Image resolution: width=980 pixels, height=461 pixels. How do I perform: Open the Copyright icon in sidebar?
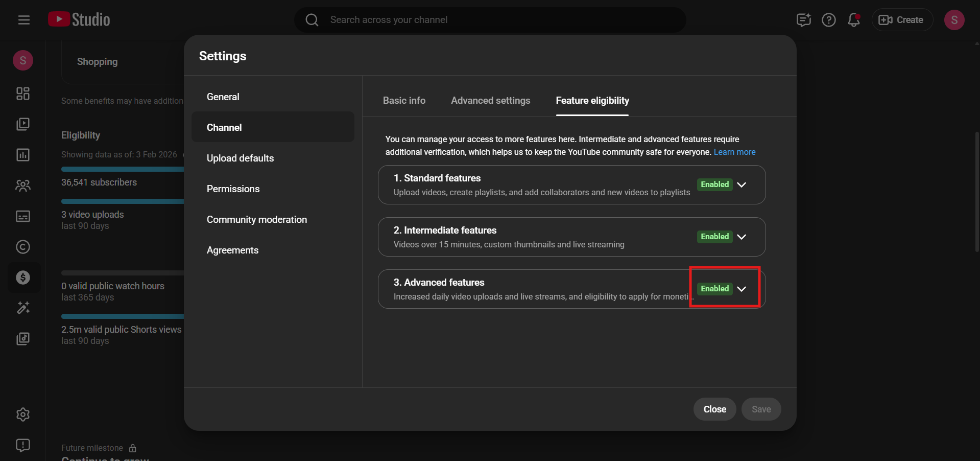(23, 247)
